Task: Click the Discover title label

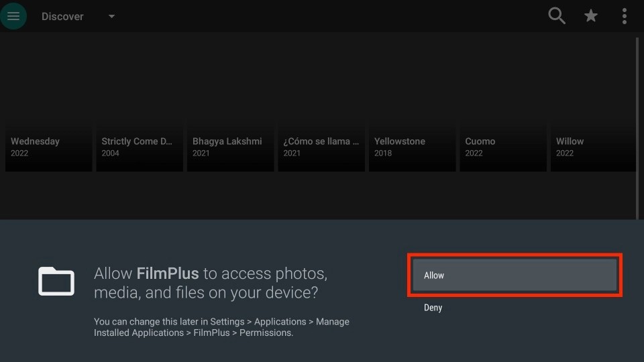Action: coord(62,16)
